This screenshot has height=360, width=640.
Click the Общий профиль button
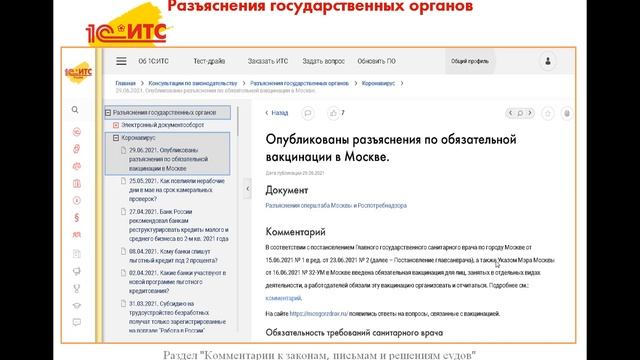coord(470,61)
